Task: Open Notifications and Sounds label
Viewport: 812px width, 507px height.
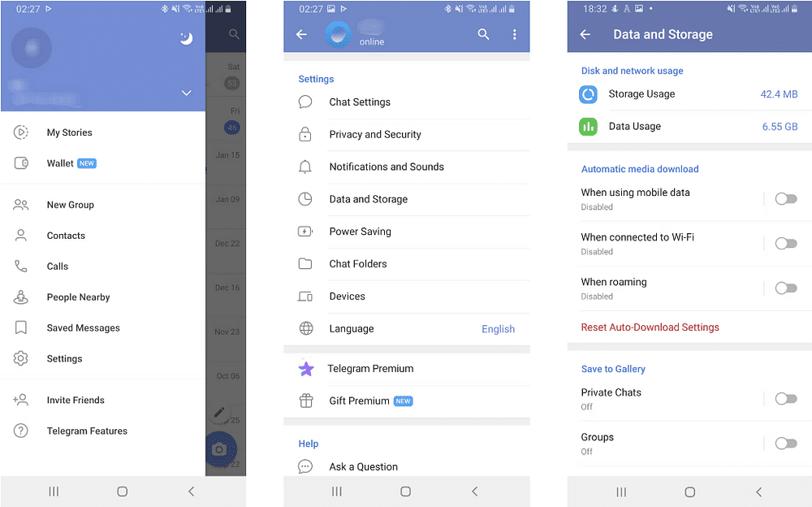Action: point(387,167)
